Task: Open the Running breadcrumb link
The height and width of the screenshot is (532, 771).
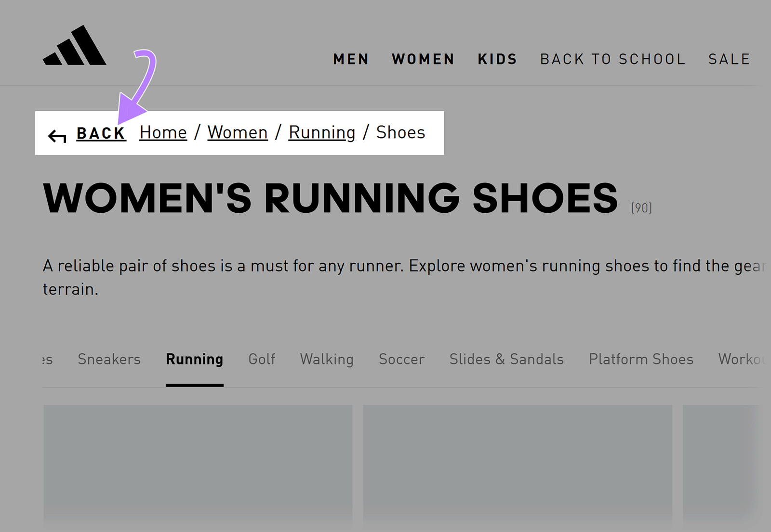Action: tap(321, 132)
